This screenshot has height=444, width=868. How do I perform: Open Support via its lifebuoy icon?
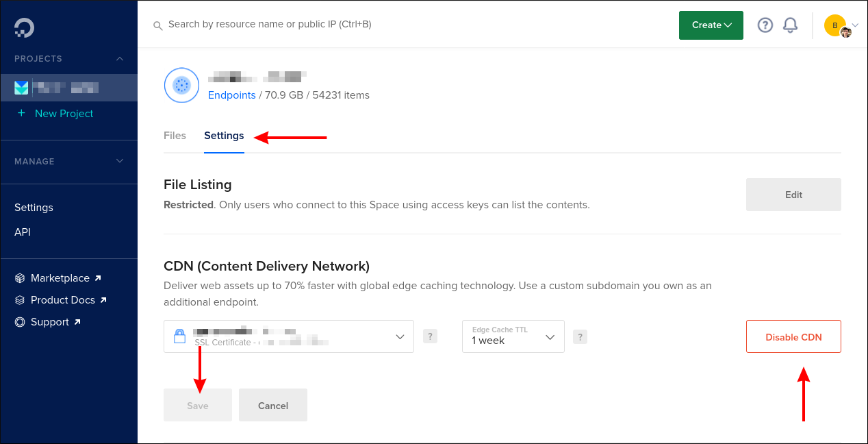click(x=19, y=321)
